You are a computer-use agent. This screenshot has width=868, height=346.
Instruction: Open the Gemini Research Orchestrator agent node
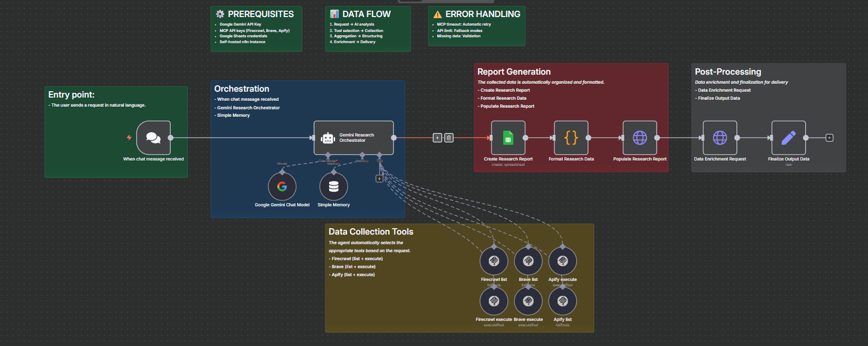[x=354, y=138]
